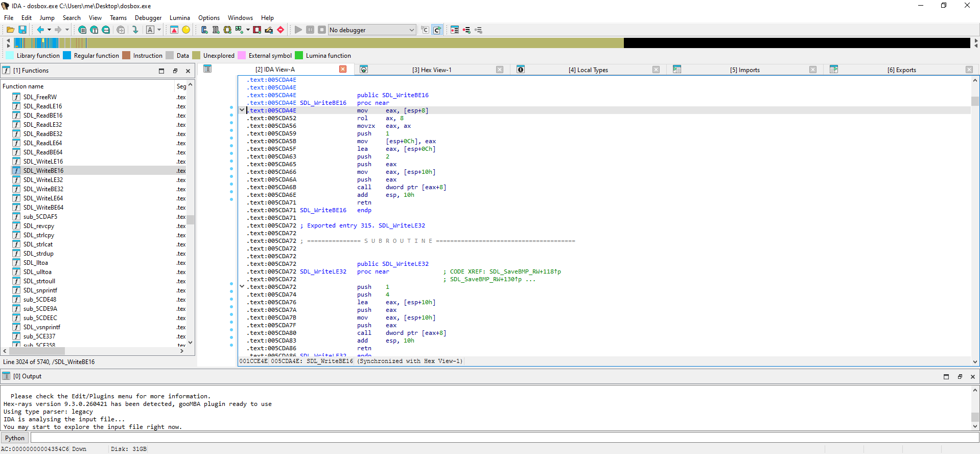This screenshot has width=980, height=454.
Task: Click the red breakpoint box icon
Action: click(257, 30)
